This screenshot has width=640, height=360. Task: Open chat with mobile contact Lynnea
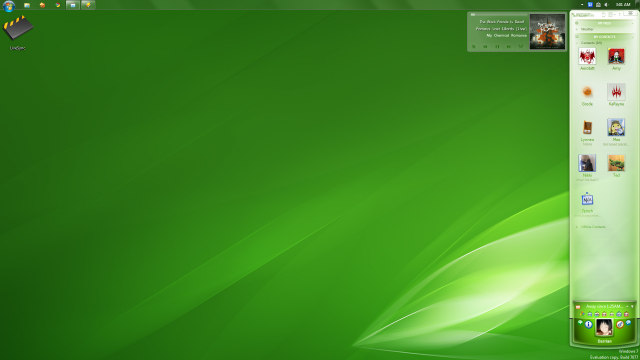(x=587, y=127)
